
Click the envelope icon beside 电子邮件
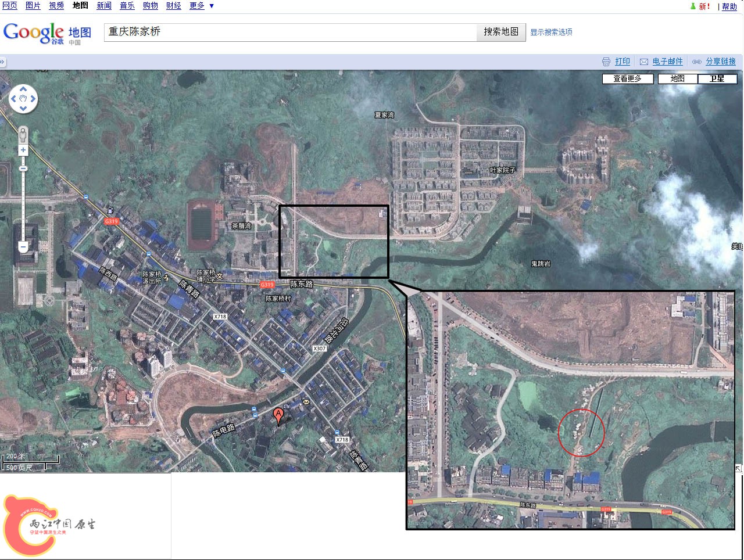pyautogui.click(x=644, y=61)
